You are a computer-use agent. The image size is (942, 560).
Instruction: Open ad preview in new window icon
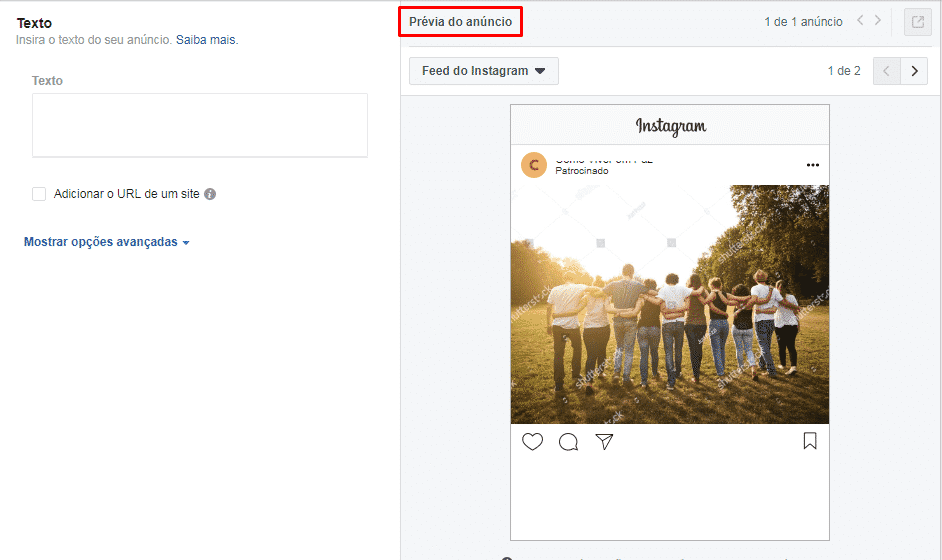point(917,22)
